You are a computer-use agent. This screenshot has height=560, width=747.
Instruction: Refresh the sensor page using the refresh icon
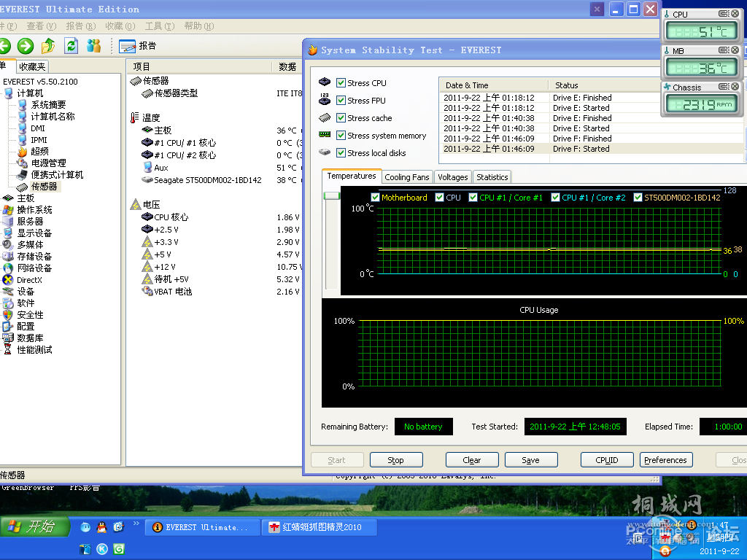[x=71, y=46]
